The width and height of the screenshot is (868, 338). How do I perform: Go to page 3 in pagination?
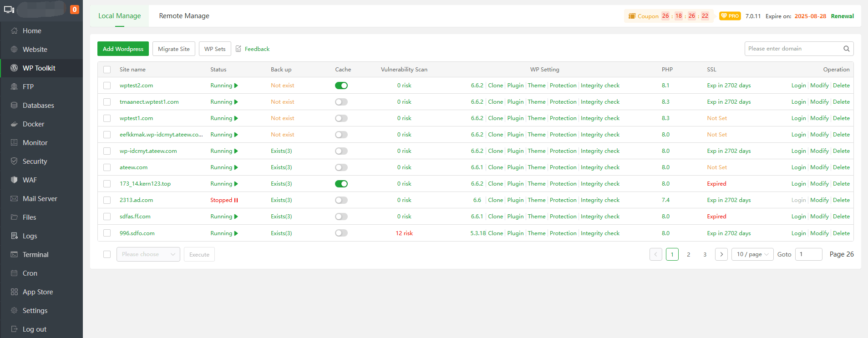point(705,254)
